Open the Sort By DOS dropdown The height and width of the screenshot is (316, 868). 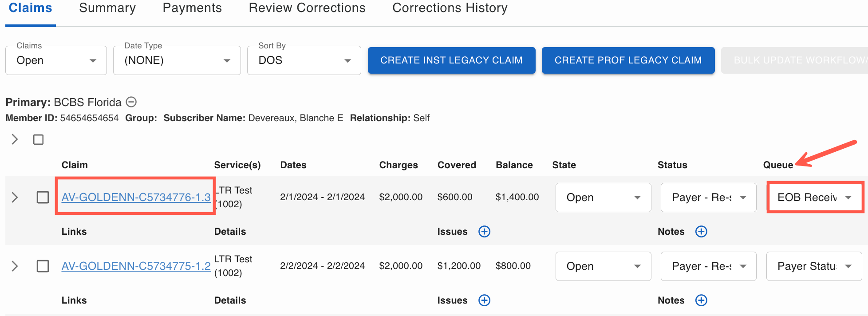tap(304, 60)
